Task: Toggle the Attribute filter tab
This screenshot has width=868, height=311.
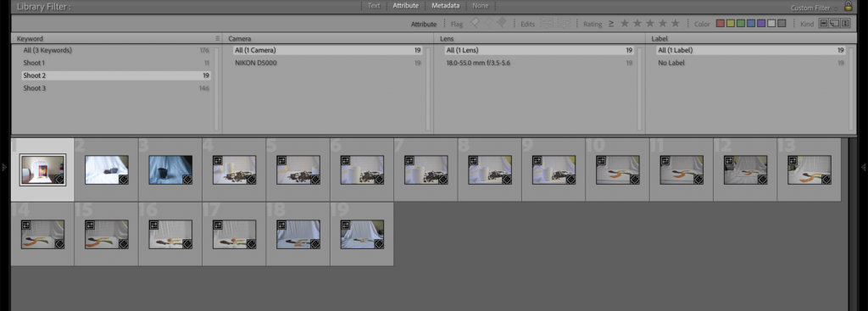Action: click(405, 6)
